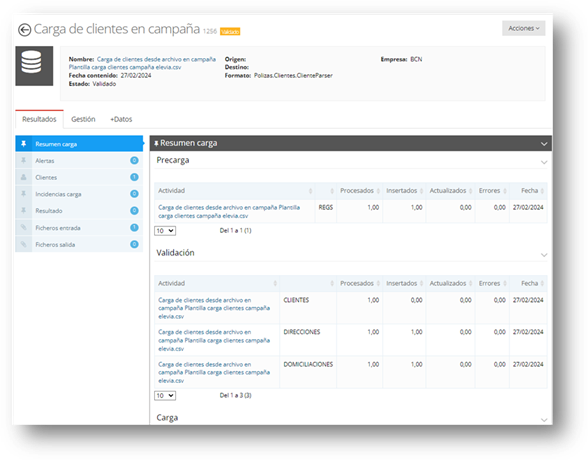Click the count badge on Clientes row

134,177
